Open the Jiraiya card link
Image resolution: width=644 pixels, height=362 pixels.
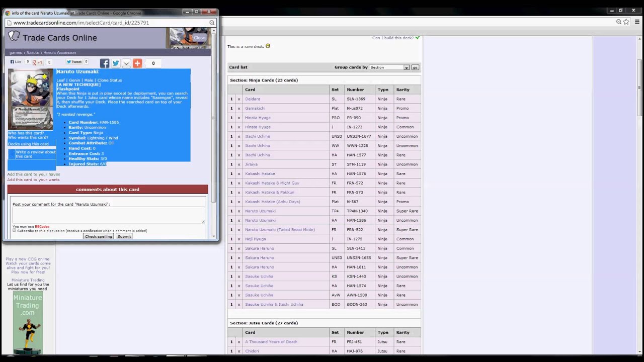(x=251, y=164)
